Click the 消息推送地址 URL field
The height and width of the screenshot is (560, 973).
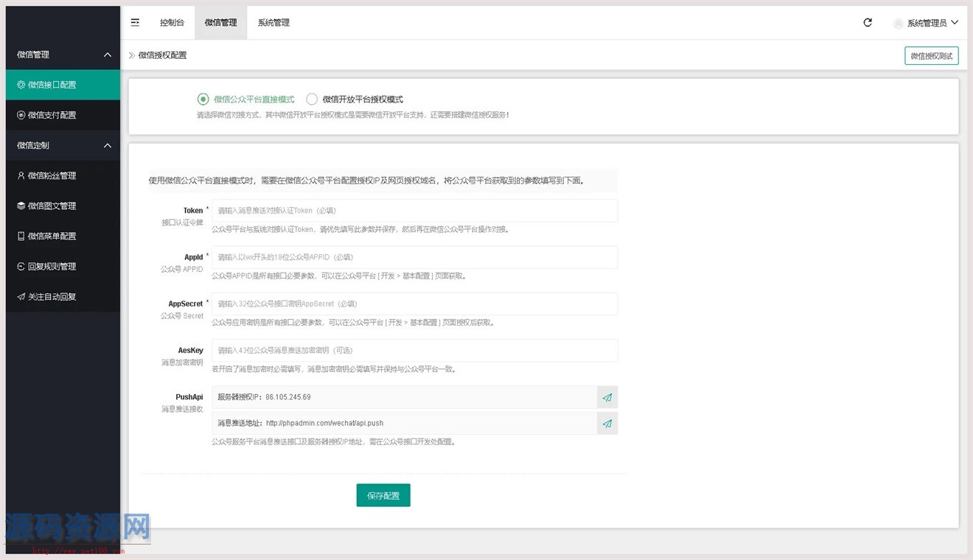tap(404, 424)
